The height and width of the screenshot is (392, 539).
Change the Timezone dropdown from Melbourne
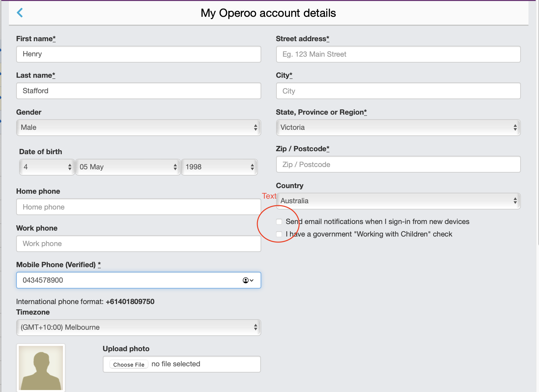point(138,327)
